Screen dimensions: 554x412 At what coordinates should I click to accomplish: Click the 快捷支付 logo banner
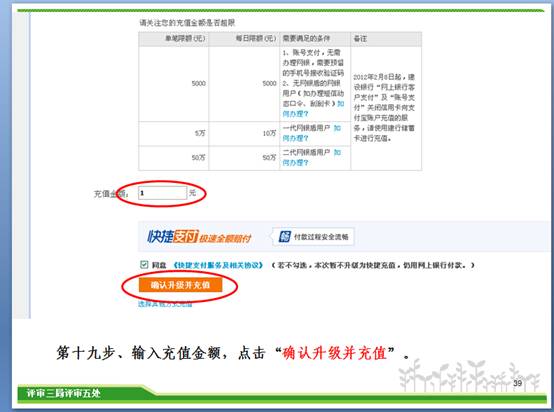199,237
